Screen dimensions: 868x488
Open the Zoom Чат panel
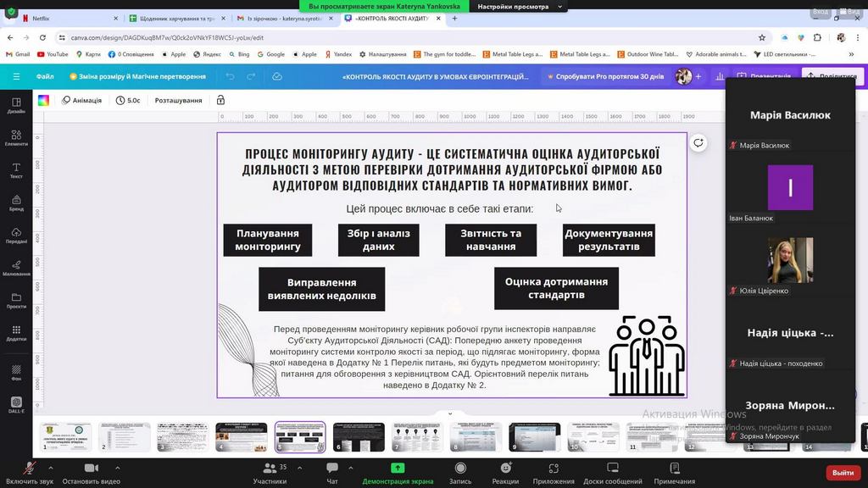click(x=332, y=473)
